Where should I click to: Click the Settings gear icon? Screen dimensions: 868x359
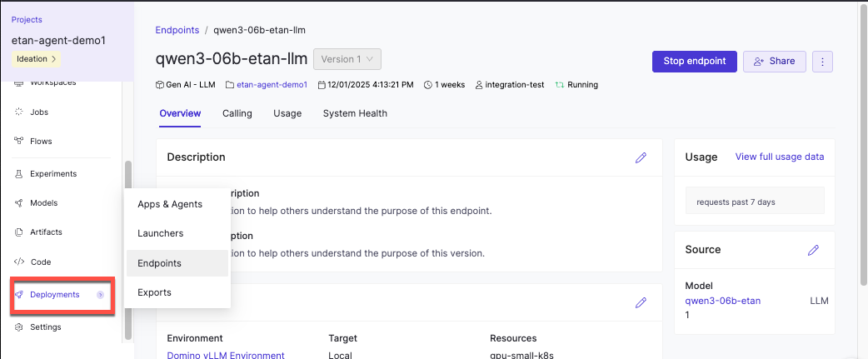coord(18,327)
